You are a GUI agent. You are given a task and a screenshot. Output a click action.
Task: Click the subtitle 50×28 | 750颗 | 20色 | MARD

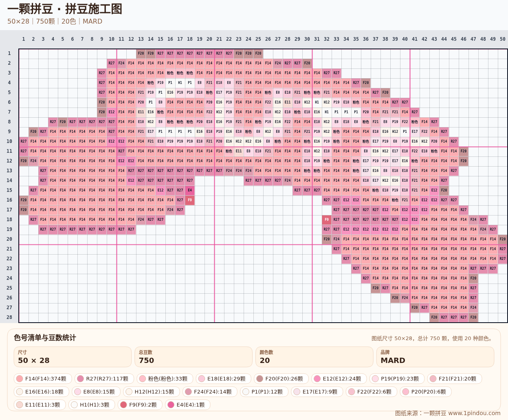pyautogui.click(x=55, y=21)
